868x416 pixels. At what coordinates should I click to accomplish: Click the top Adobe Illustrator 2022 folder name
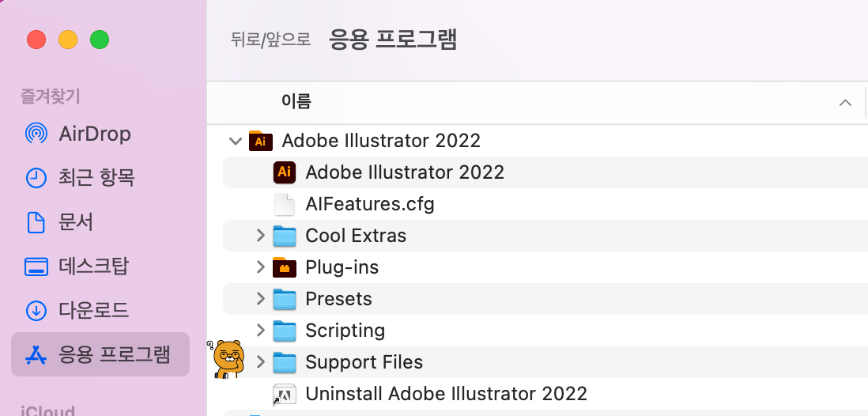[x=381, y=141]
